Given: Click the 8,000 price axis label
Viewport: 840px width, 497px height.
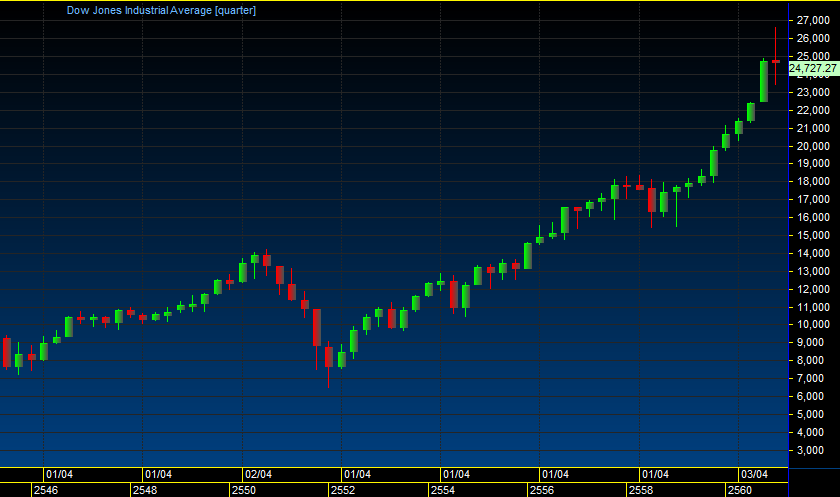Looking at the screenshot, I should point(811,360).
